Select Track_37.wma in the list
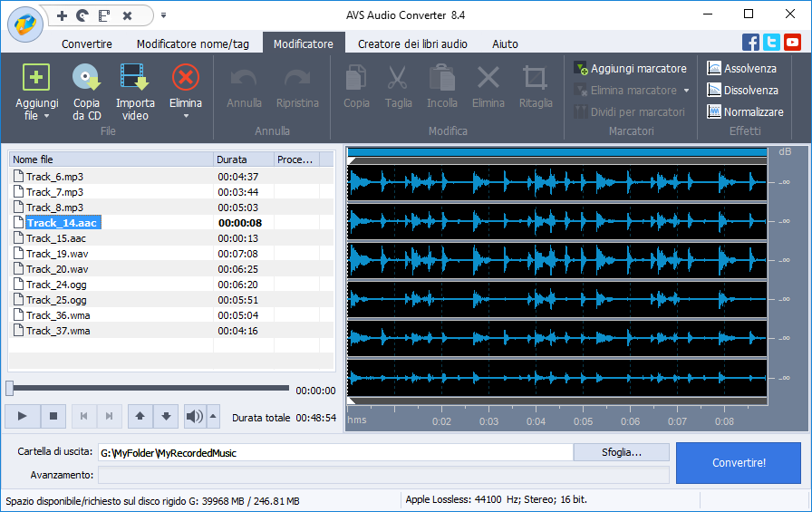 (171, 331)
